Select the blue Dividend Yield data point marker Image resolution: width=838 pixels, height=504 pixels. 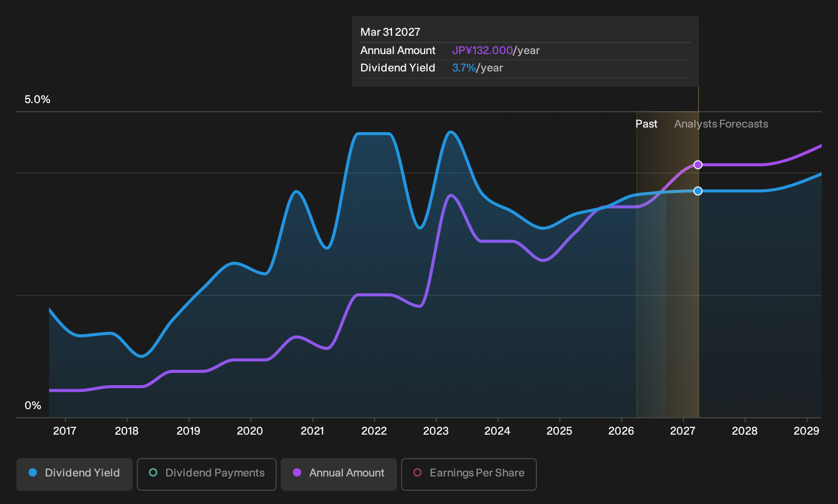[698, 191]
